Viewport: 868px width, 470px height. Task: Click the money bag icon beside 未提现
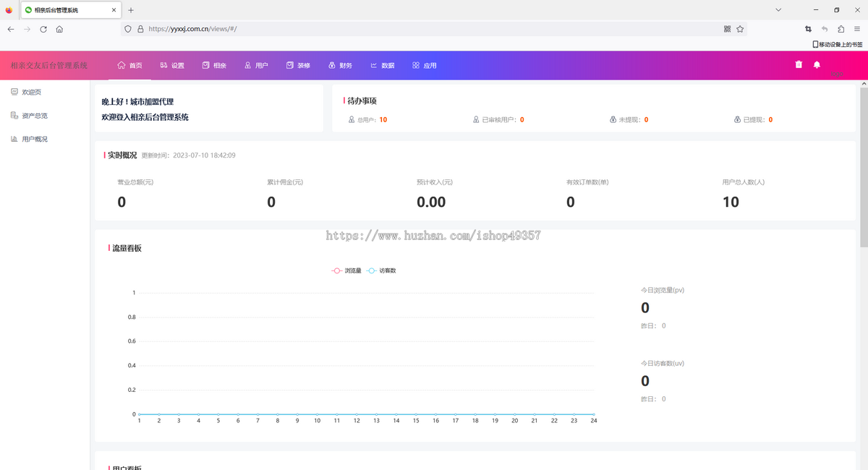[612, 119]
